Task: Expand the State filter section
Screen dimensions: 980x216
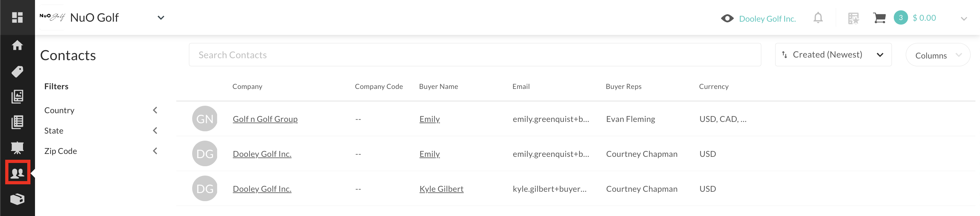Action: click(156, 130)
